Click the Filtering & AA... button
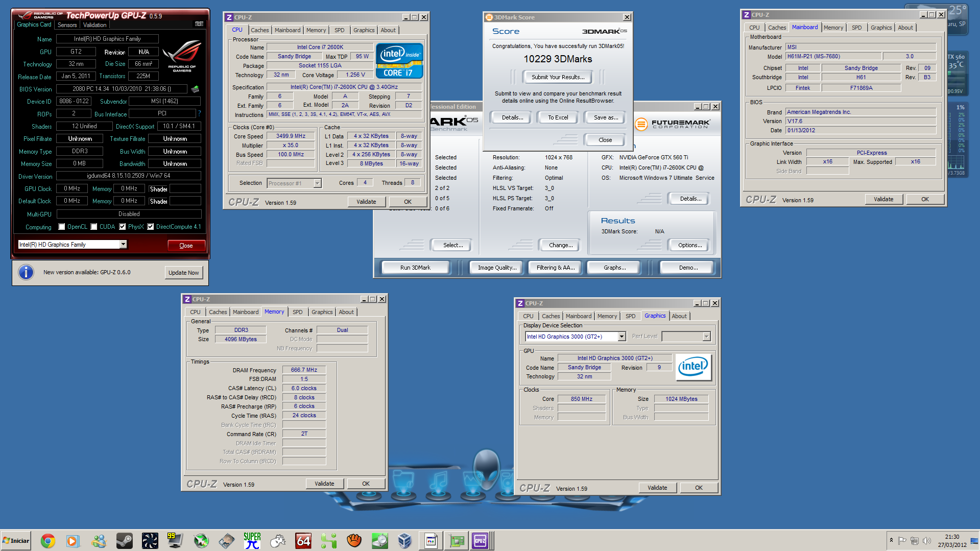This screenshot has width=980, height=551. [x=556, y=268]
